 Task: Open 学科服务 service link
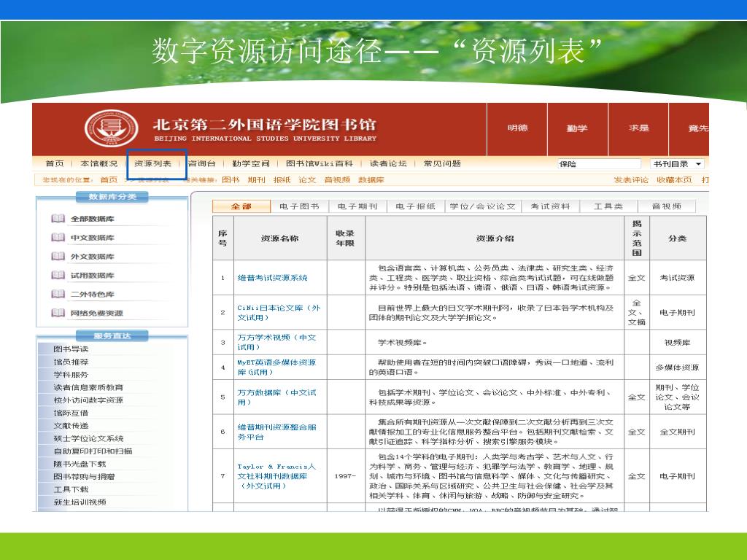71,374
